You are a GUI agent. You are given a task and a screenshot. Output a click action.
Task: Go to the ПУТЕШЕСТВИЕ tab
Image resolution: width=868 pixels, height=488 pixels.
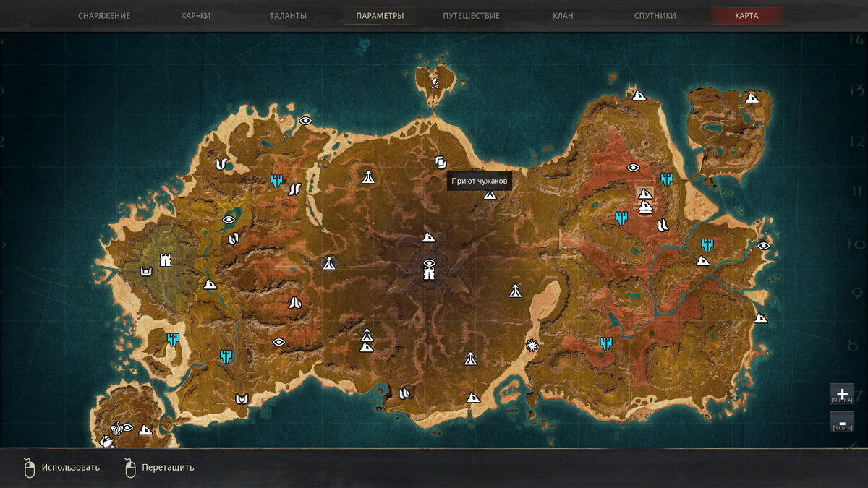(471, 15)
